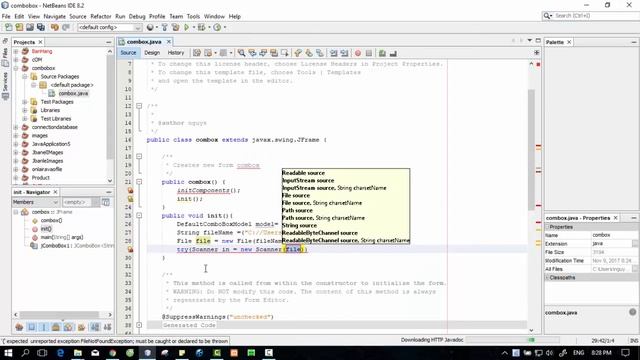Image resolution: width=640 pixels, height=360 pixels.
Task: Toggle Show Static Members in Navigator
Action: tap(44, 327)
